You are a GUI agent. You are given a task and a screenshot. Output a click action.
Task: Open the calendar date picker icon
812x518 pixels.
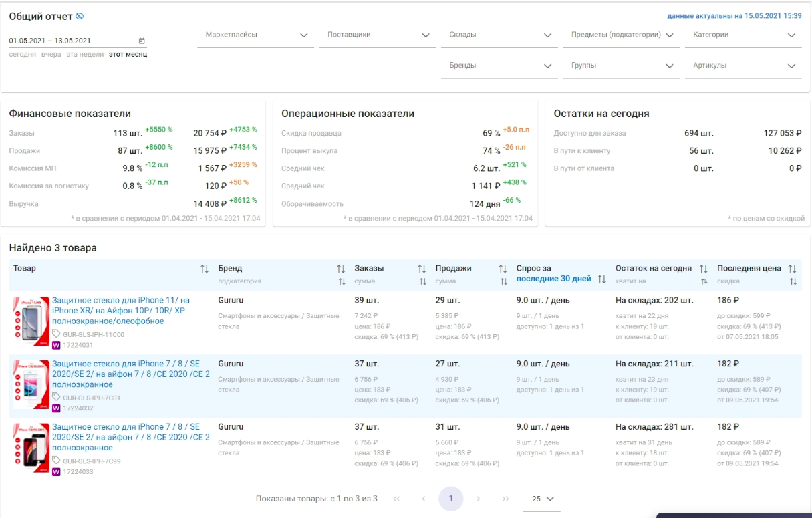tap(141, 41)
